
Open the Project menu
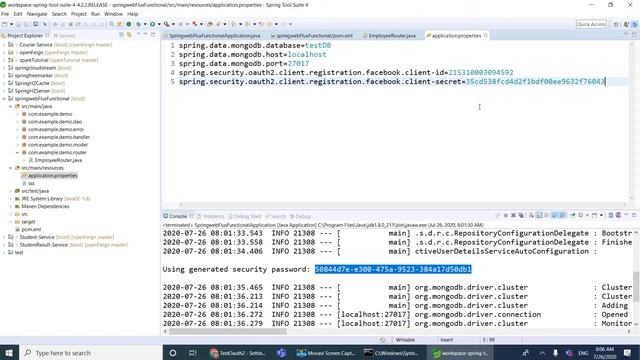[x=79, y=14]
